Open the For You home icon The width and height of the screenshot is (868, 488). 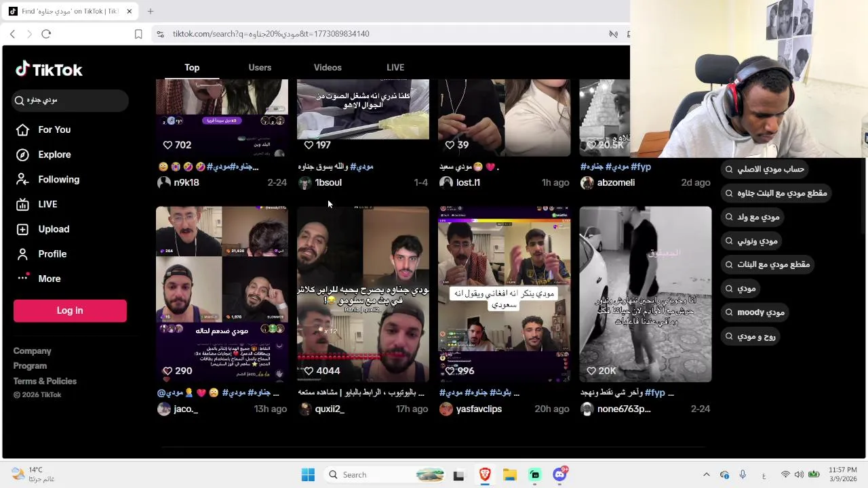tap(22, 129)
